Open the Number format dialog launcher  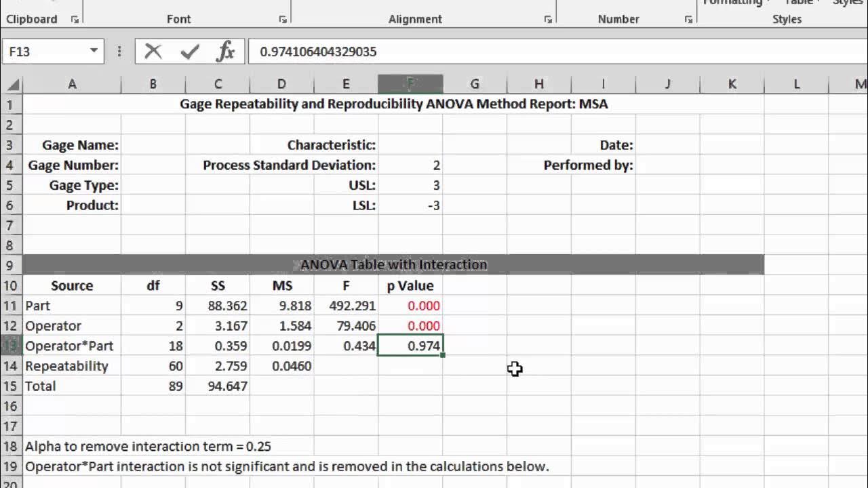[688, 20]
